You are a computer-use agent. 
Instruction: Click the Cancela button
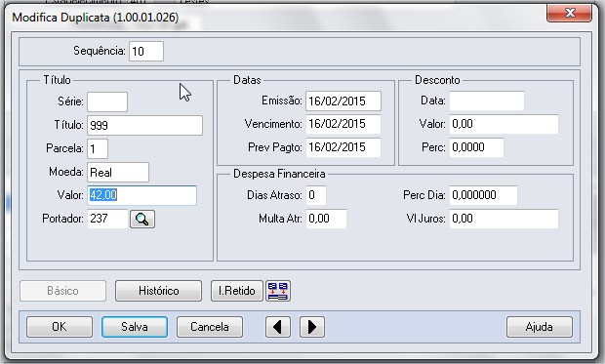[210, 327]
